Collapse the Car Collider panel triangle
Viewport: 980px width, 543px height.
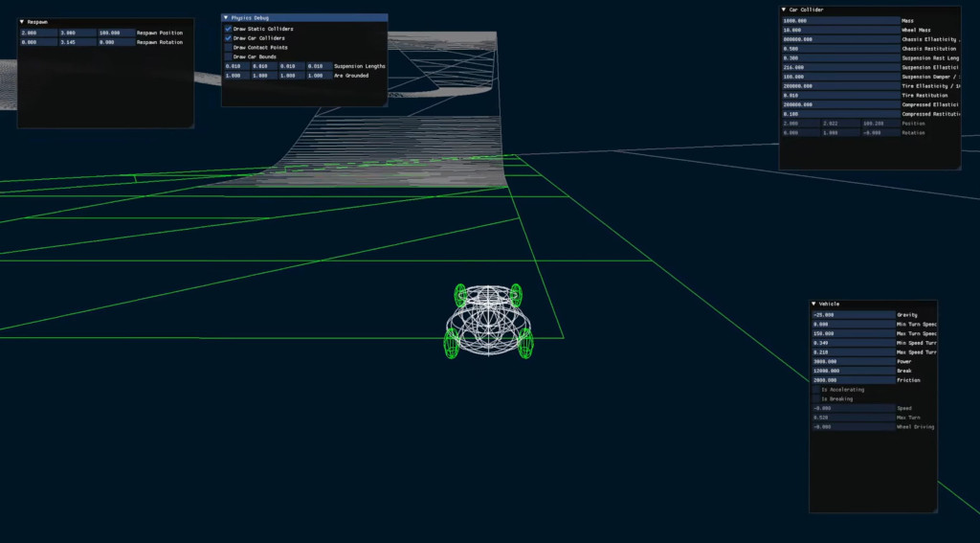click(784, 10)
